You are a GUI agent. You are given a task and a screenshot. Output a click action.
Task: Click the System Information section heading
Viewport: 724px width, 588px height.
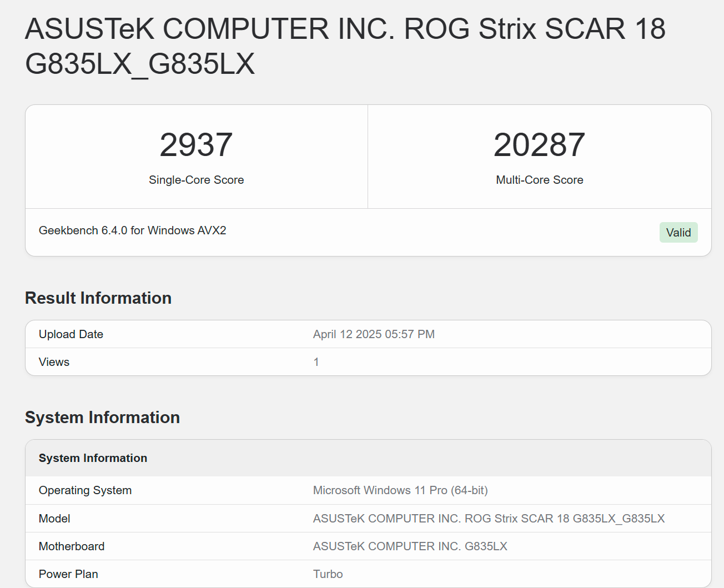point(102,417)
